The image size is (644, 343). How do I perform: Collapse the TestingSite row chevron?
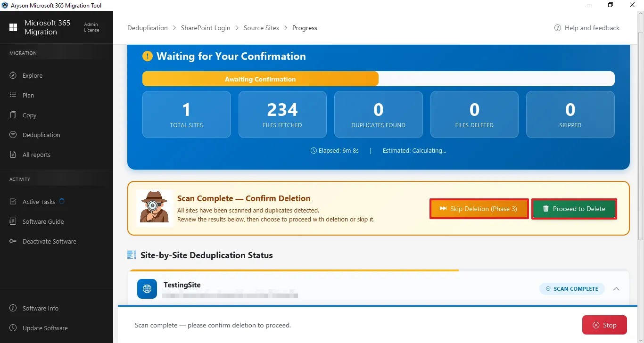tap(616, 289)
